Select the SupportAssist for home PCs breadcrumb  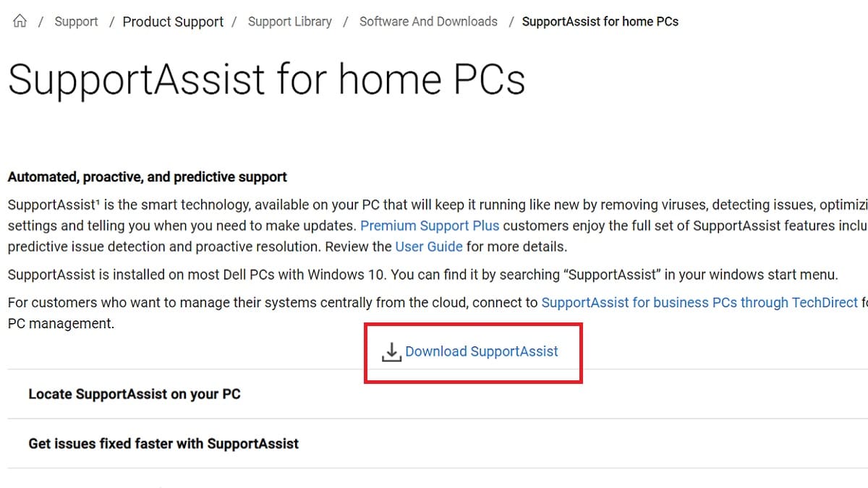click(600, 22)
